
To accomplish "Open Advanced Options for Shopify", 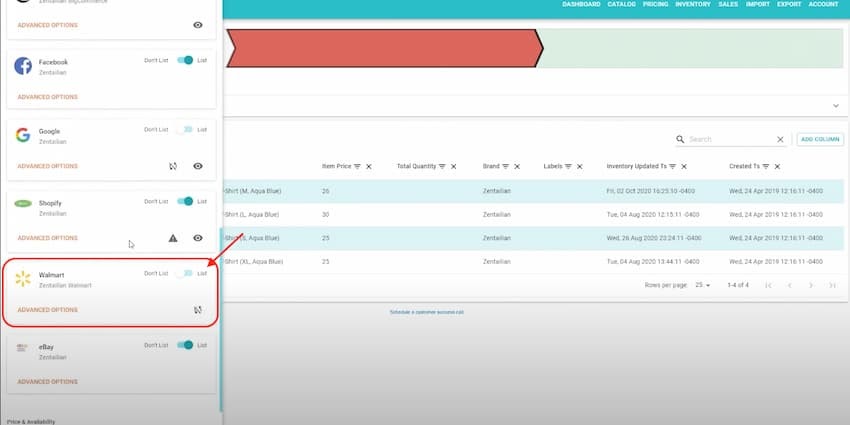I will tap(48, 238).
